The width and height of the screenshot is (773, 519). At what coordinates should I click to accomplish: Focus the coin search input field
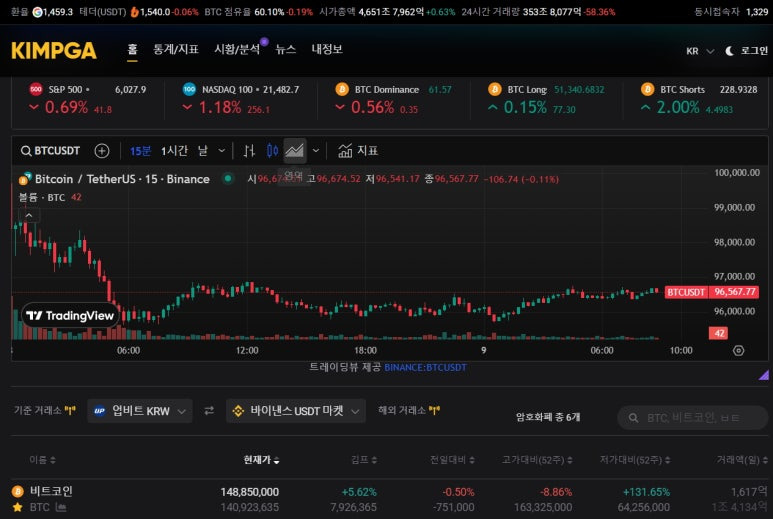click(x=693, y=418)
